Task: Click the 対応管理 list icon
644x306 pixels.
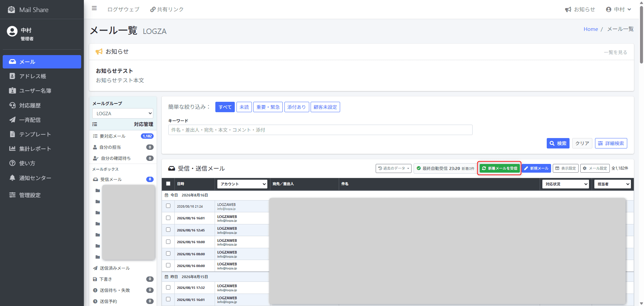Action: 95,124
